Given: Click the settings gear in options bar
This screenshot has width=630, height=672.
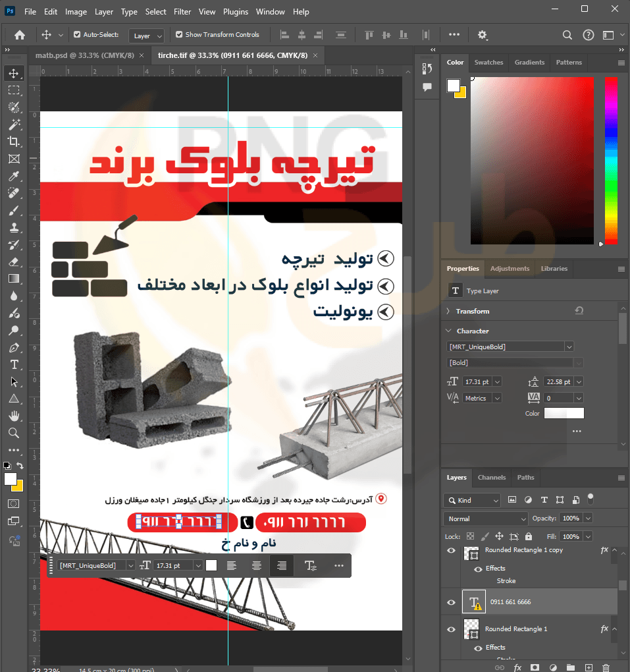Looking at the screenshot, I should (x=483, y=35).
